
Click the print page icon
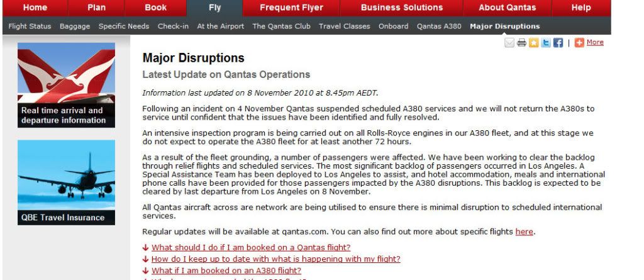(x=521, y=43)
